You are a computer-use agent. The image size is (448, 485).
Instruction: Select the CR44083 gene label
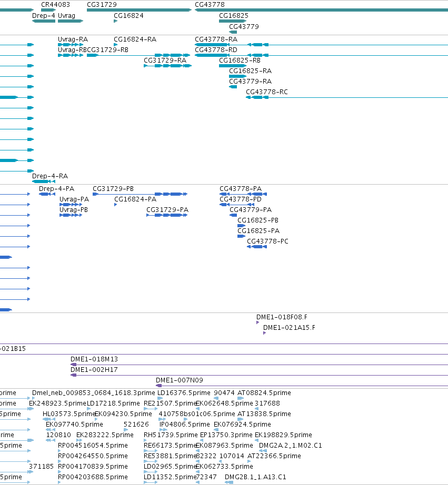[x=55, y=5]
